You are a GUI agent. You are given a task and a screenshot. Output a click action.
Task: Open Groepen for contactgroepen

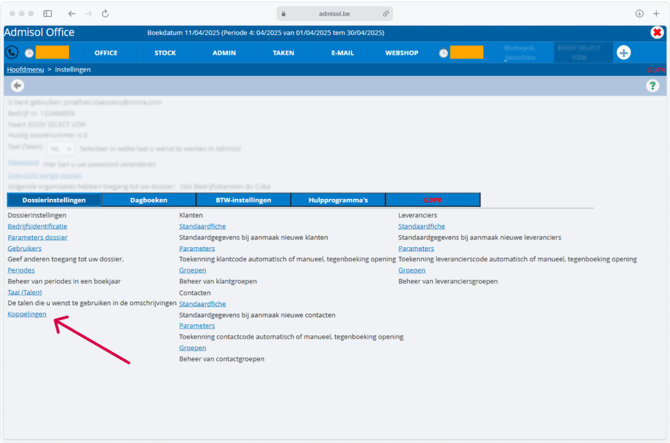tap(193, 348)
